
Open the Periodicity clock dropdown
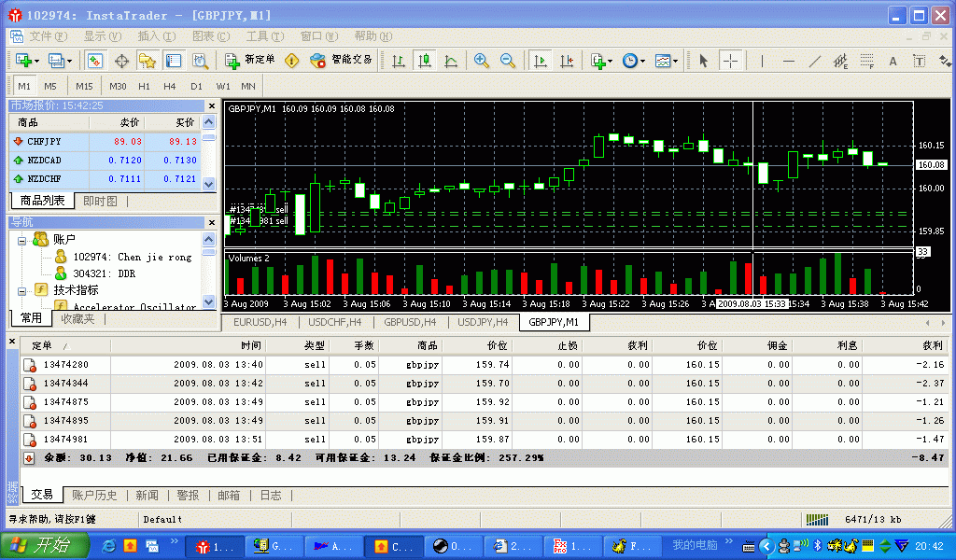point(633,61)
